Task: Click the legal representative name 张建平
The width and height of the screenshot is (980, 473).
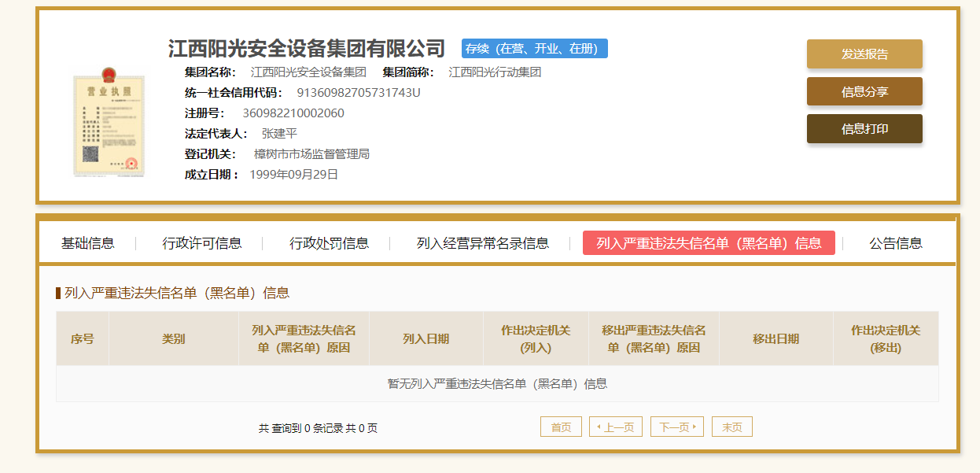Action: click(279, 133)
